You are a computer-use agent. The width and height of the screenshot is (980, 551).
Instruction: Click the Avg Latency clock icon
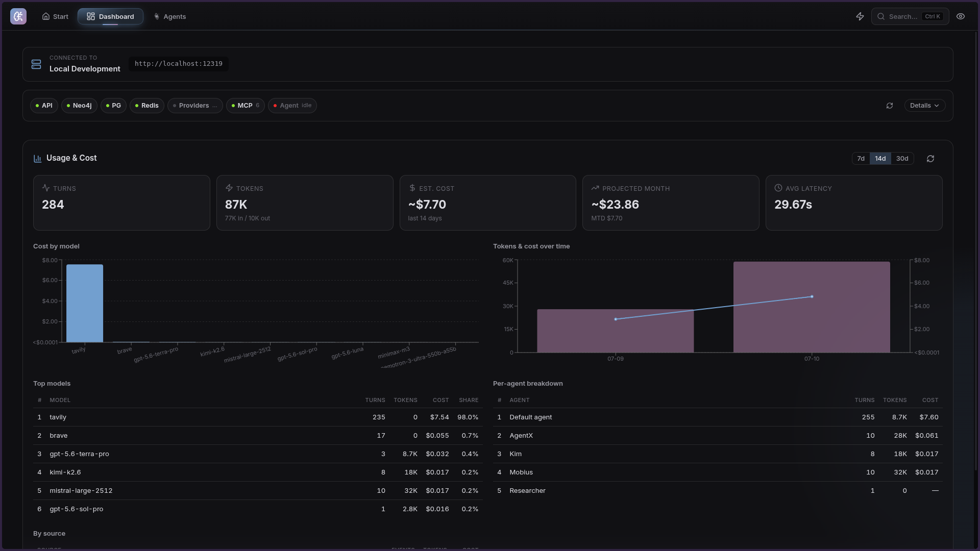click(x=778, y=188)
